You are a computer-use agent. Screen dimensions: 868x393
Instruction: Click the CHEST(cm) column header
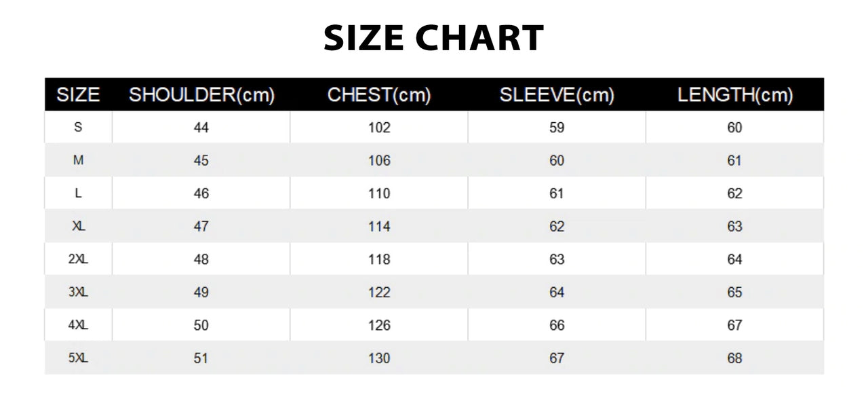pyautogui.click(x=379, y=95)
